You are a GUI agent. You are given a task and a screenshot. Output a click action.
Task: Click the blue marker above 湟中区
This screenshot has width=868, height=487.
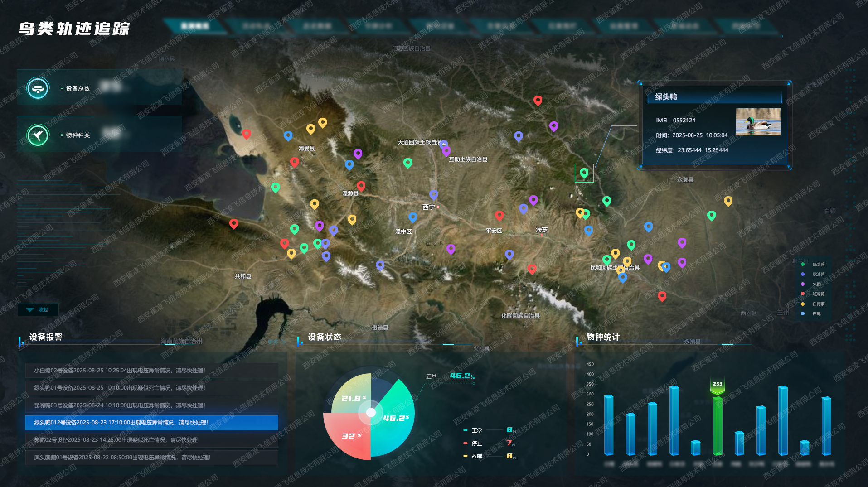pyautogui.click(x=412, y=217)
